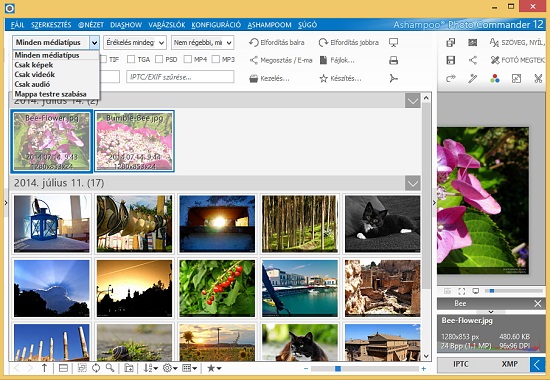Click the print icon
Image resolution: width=550 pixels, height=380 pixels.
pyautogui.click(x=394, y=60)
